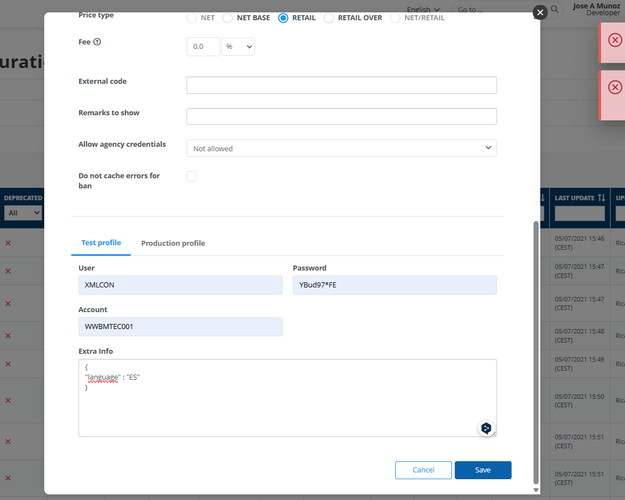The image size is (625, 500).
Task: Click into the External code field
Action: (341, 85)
